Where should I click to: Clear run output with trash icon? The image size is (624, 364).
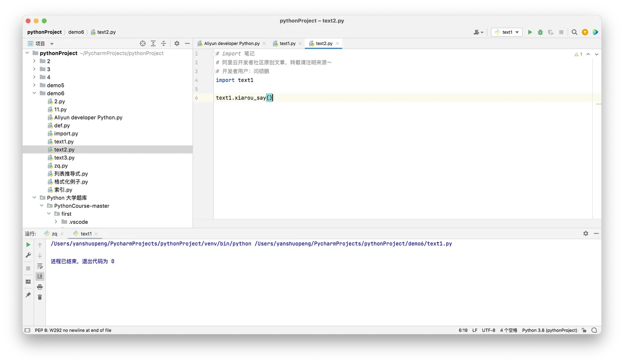[x=40, y=297]
